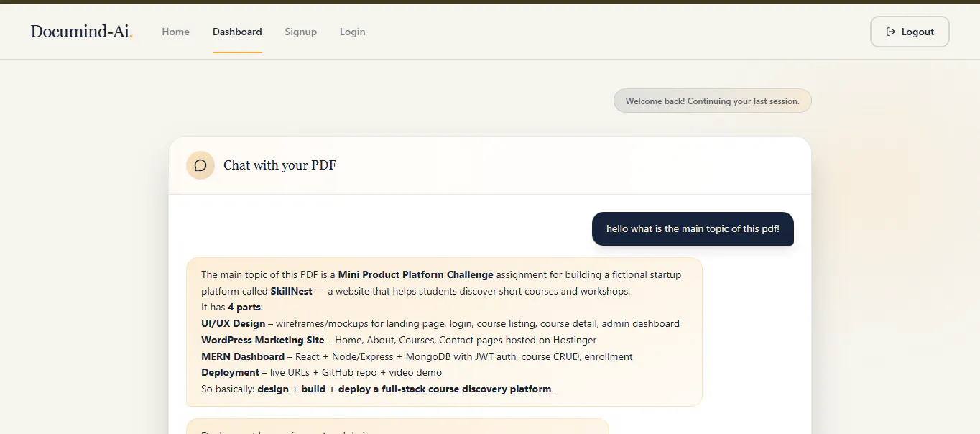The height and width of the screenshot is (434, 980).
Task: Click the MERN Dashboard label in the reply
Action: coord(243,356)
